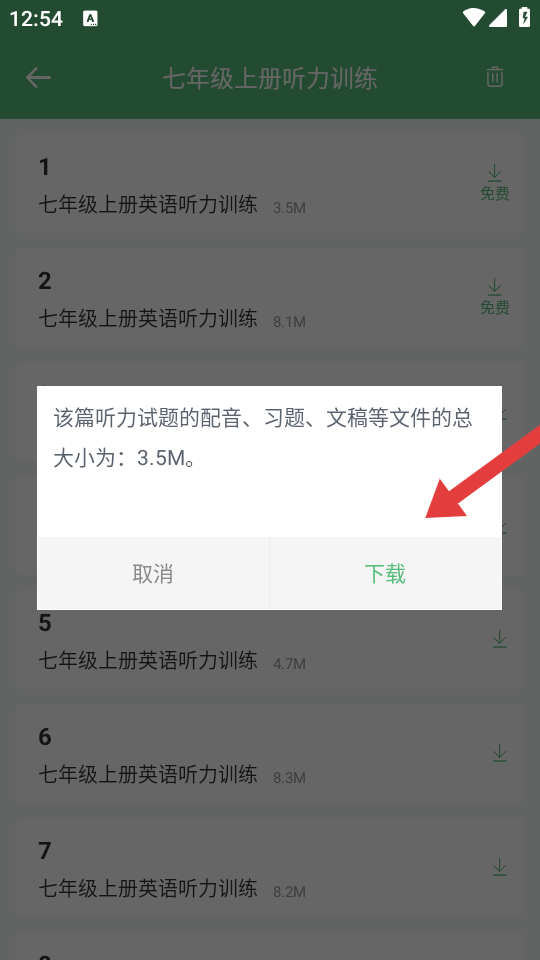The height and width of the screenshot is (960, 540).
Task: Open listening training item 1
Action: click(270, 183)
